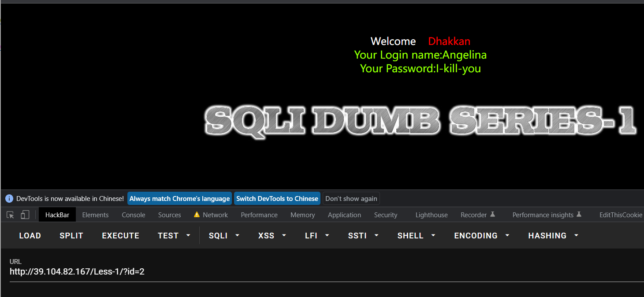
Task: Click the LOAD button
Action: click(x=30, y=236)
